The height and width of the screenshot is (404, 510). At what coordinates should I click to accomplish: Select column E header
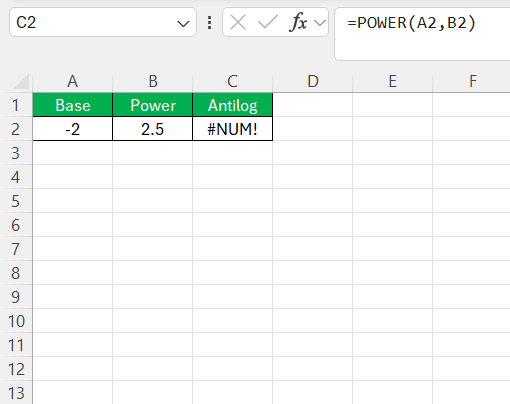point(393,81)
